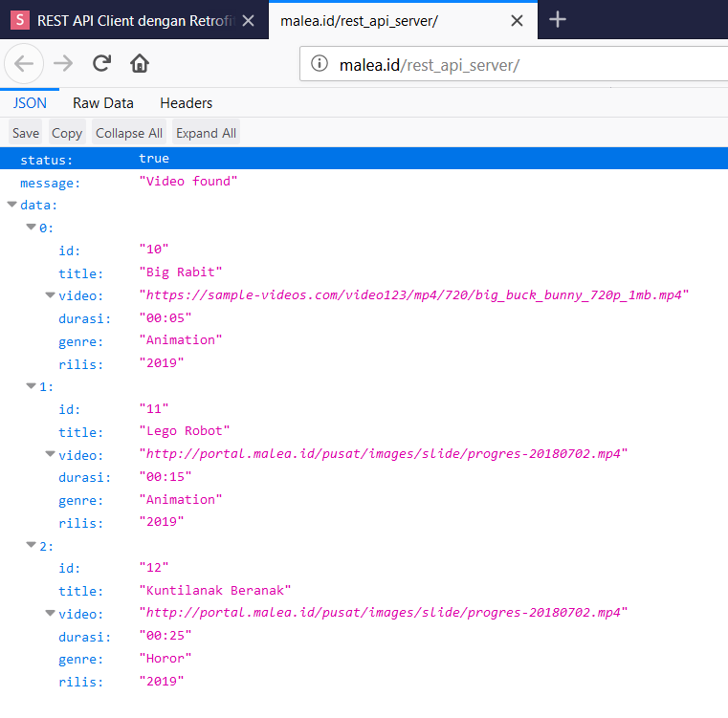Save the JSON response
The height and width of the screenshot is (718, 728).
[x=26, y=133]
